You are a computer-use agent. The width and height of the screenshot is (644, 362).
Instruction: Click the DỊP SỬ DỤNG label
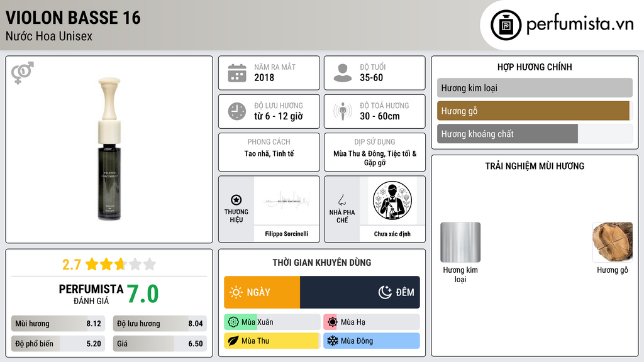pos(375,141)
